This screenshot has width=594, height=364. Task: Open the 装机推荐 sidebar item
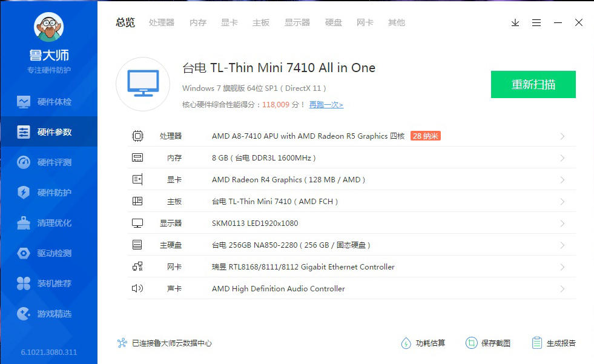(x=48, y=283)
